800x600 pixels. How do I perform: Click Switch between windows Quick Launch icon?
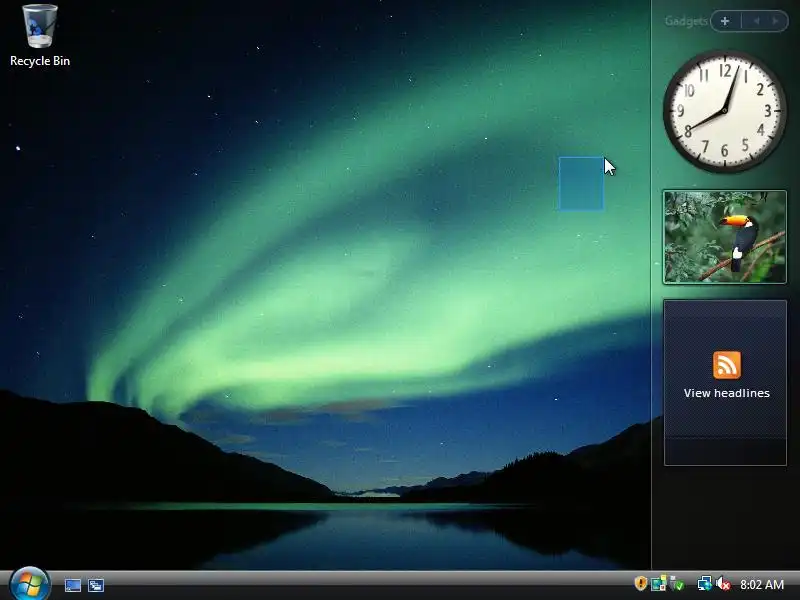click(96, 585)
